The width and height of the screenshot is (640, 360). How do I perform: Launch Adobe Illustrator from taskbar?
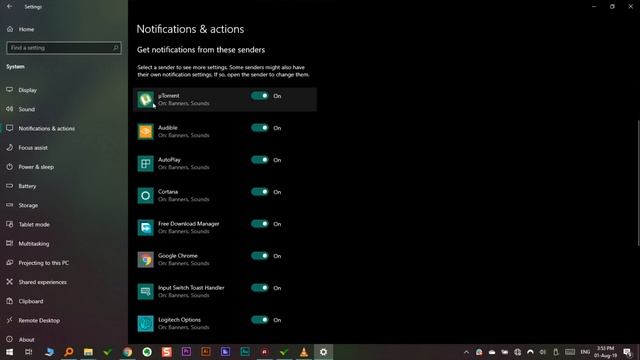pos(206,352)
